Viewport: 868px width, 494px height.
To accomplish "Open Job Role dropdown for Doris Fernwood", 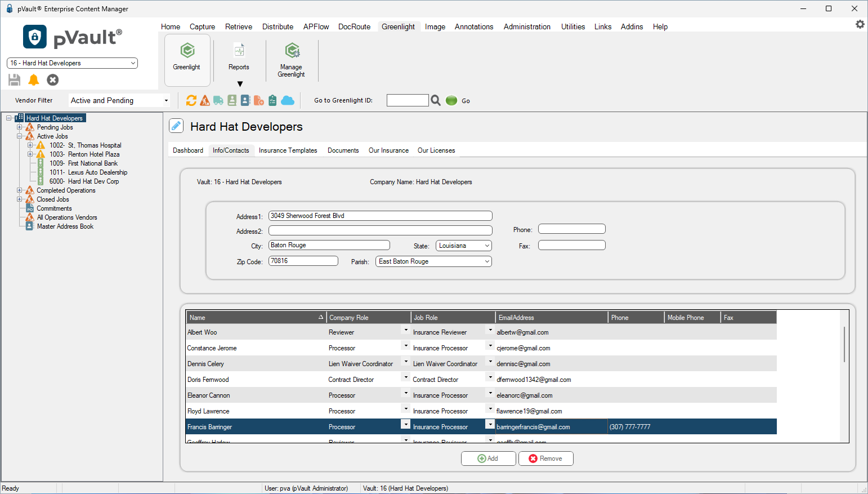I will click(490, 377).
